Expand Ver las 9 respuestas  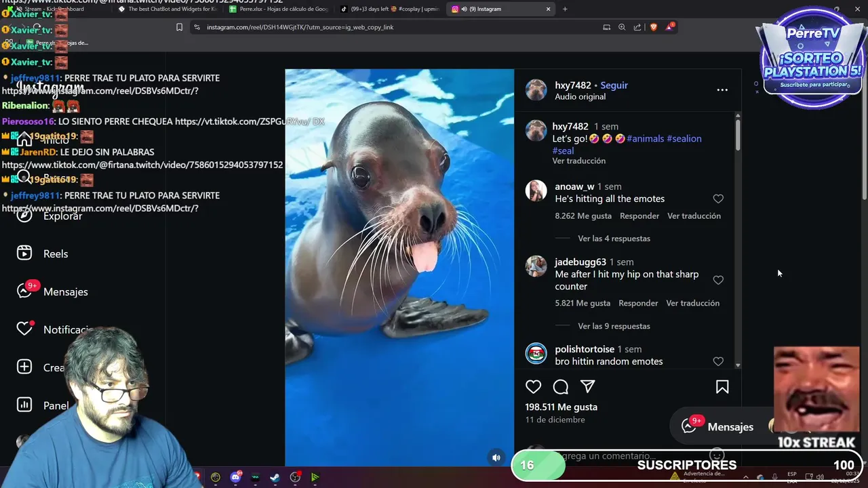tap(614, 326)
